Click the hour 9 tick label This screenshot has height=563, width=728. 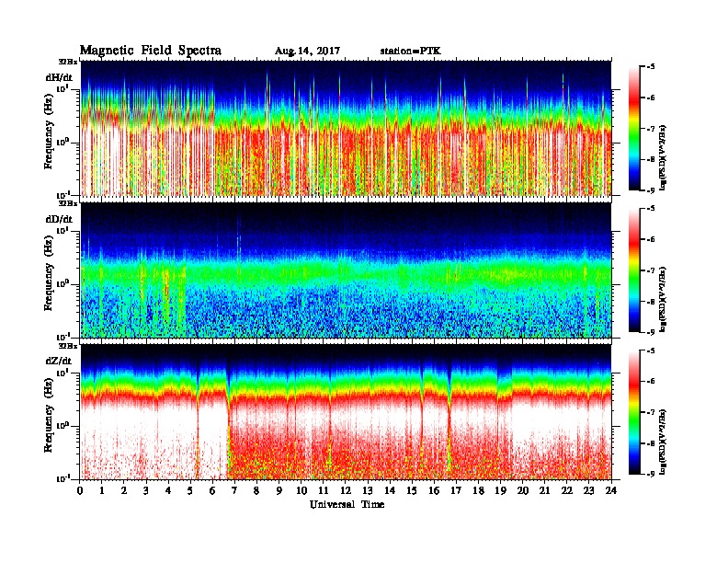pyautogui.click(x=279, y=490)
